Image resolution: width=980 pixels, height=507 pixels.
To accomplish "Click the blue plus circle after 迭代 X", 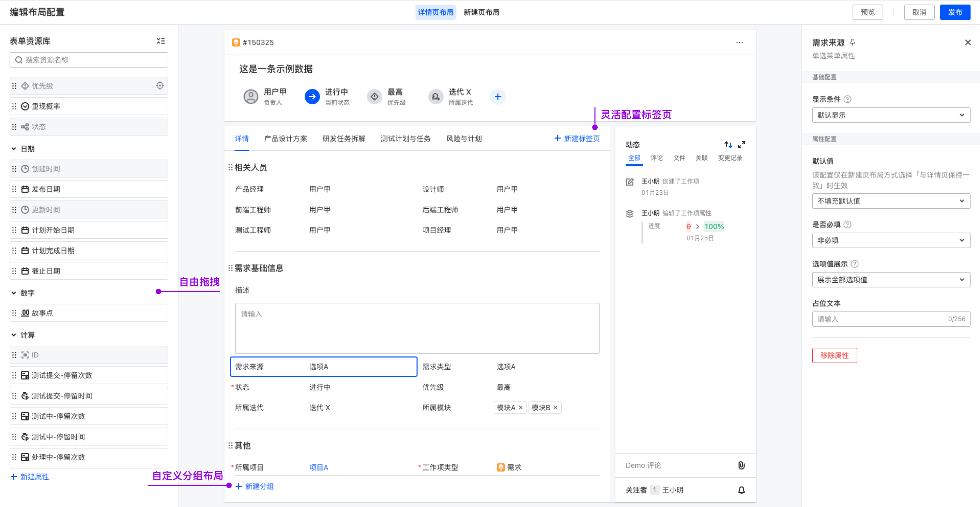I will click(497, 97).
